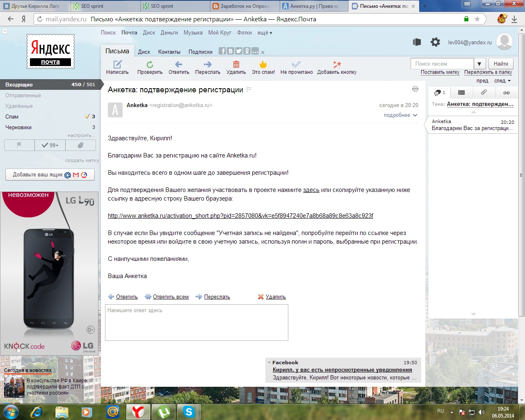Image resolution: width=525 pixels, height=420 pixels.
Task: Click Поставить метку link
Action: click(x=440, y=72)
